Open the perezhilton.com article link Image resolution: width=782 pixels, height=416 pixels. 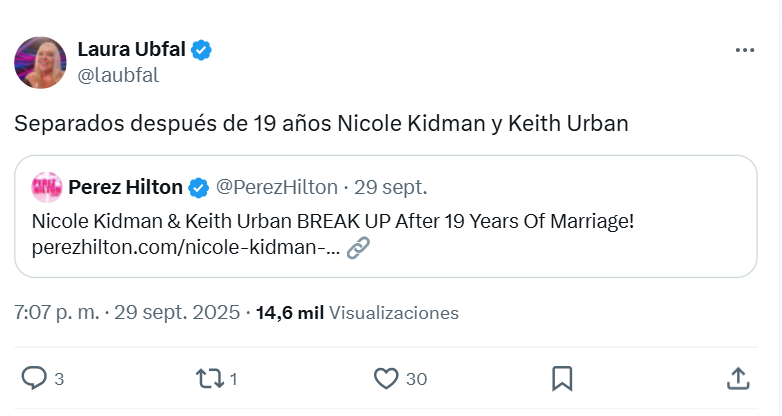(185, 246)
